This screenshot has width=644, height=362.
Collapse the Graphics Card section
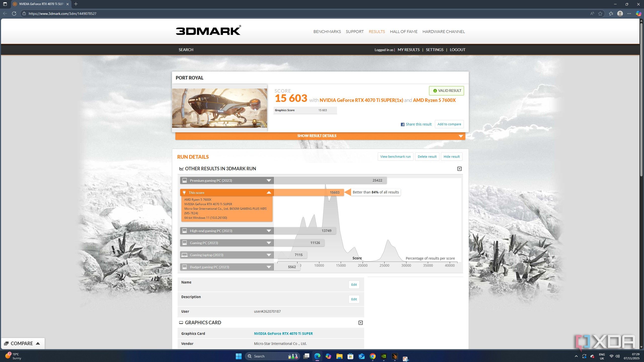(360, 323)
